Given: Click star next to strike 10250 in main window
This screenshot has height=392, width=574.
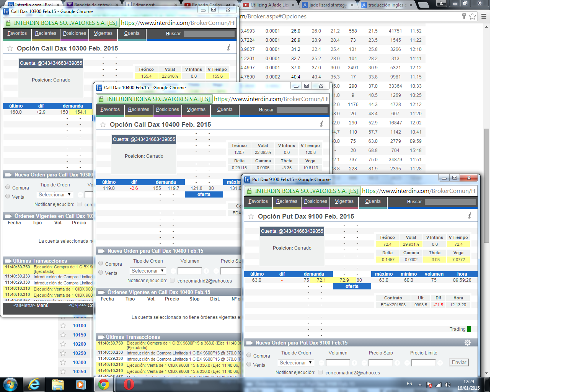Looking at the screenshot, I should click(63, 353).
